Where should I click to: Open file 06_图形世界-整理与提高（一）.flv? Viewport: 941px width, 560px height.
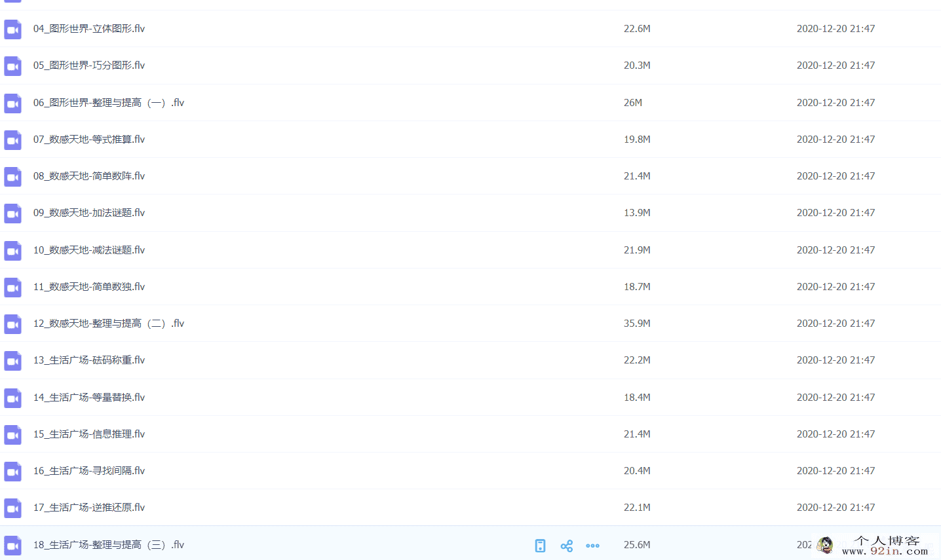coord(109,103)
